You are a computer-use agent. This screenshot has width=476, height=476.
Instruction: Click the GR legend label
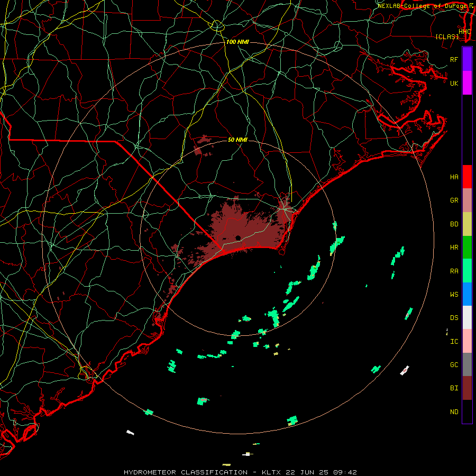tap(454, 200)
